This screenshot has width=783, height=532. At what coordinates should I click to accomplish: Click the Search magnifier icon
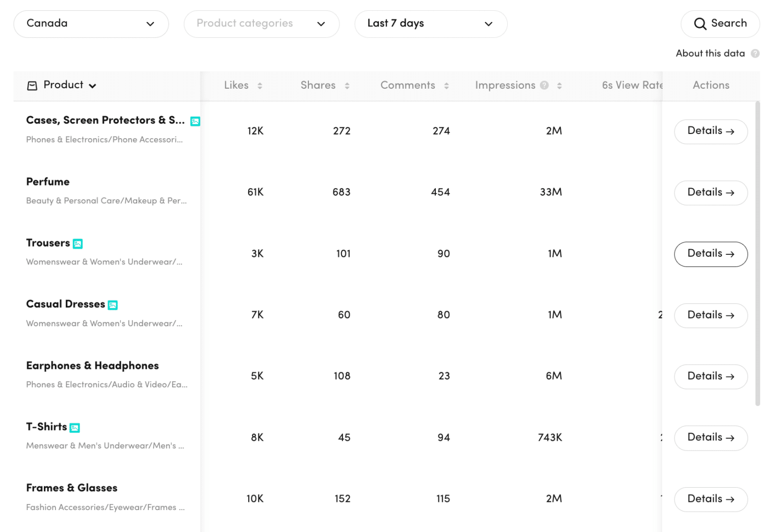pyautogui.click(x=700, y=23)
